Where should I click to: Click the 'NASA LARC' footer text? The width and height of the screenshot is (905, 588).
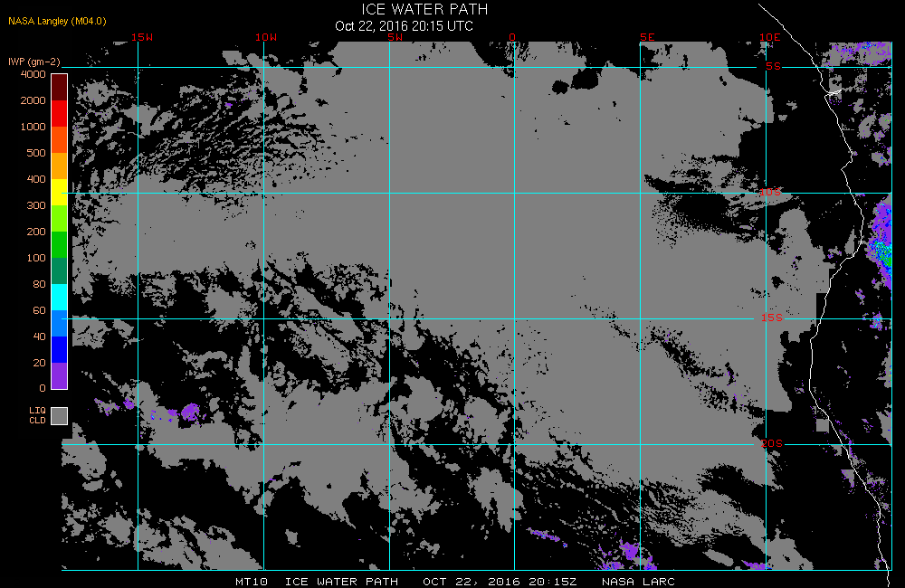[638, 582]
